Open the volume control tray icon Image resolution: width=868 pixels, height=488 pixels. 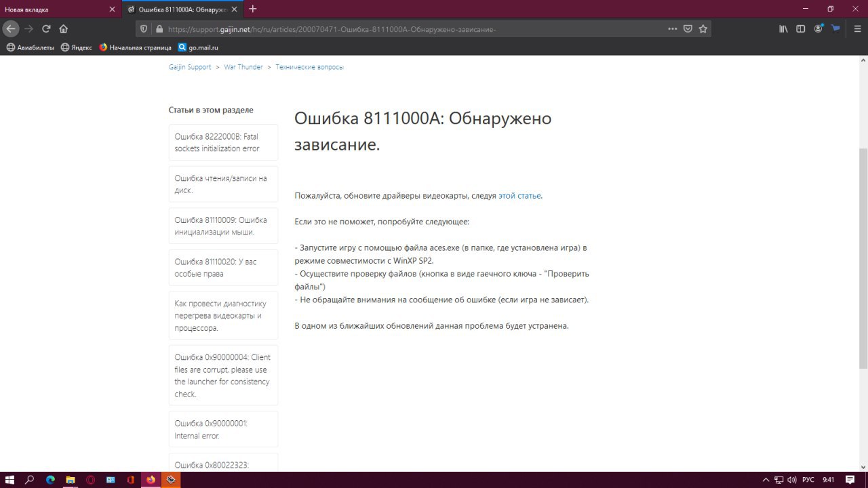(792, 480)
